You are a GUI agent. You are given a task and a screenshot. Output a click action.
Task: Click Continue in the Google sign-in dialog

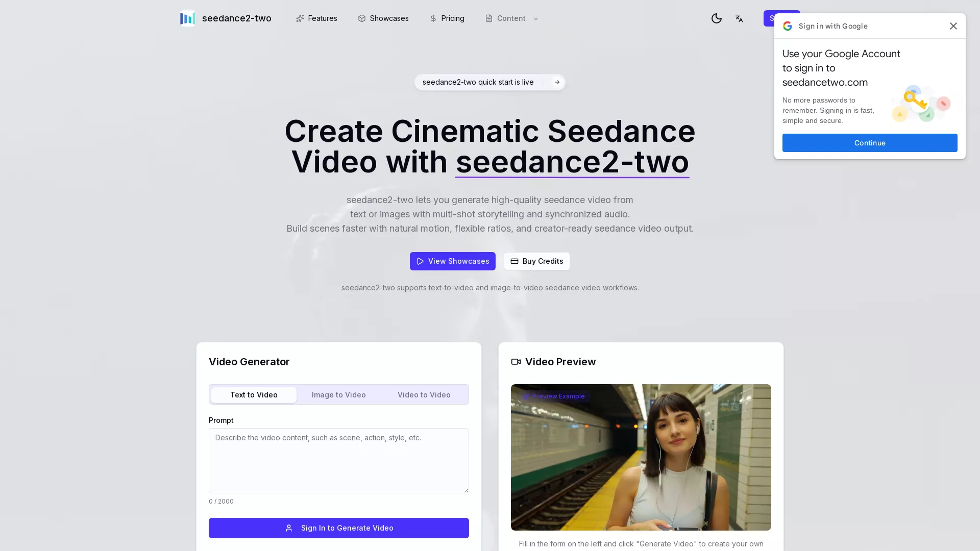(x=870, y=143)
